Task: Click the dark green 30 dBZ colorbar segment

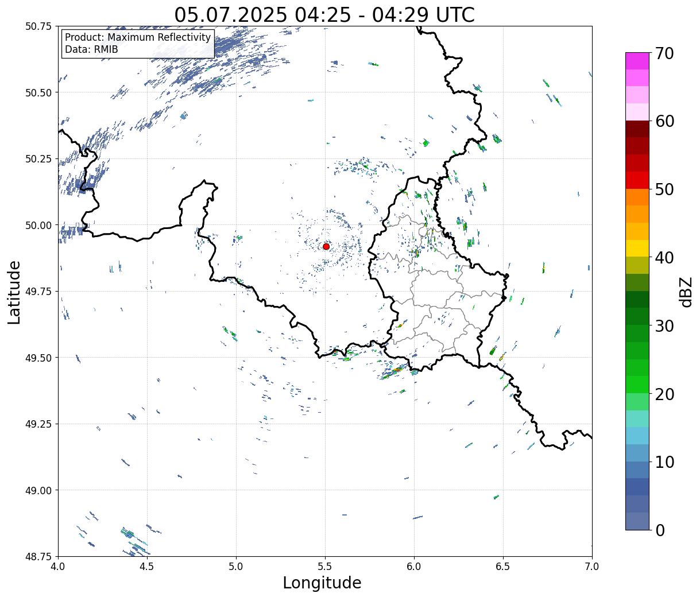Action: [x=637, y=316]
